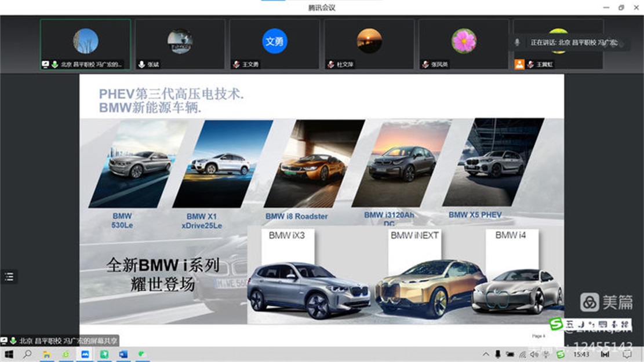Image resolution: width=644 pixels, height=362 pixels.
Task: Click the '耀世登场' text on the slide
Action: pos(163,284)
